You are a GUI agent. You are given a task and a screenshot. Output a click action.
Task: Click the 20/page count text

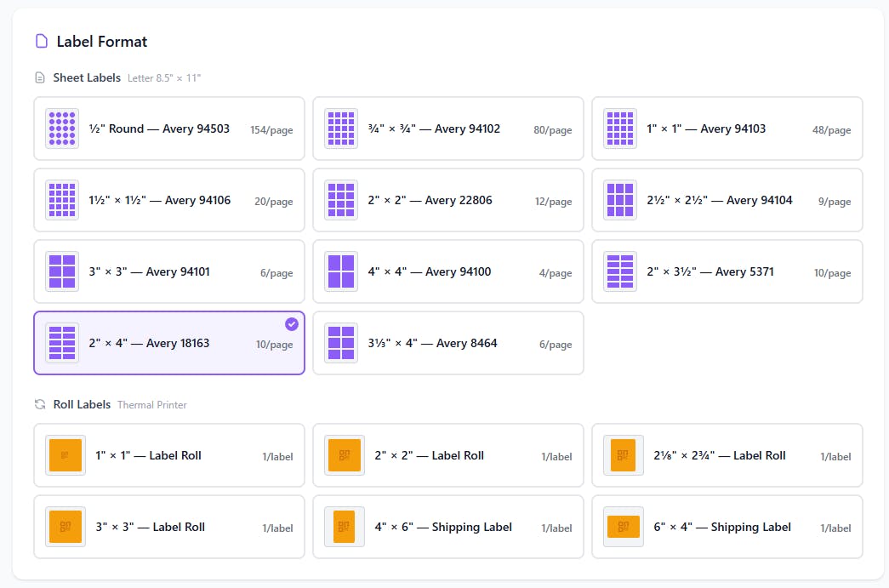(274, 202)
